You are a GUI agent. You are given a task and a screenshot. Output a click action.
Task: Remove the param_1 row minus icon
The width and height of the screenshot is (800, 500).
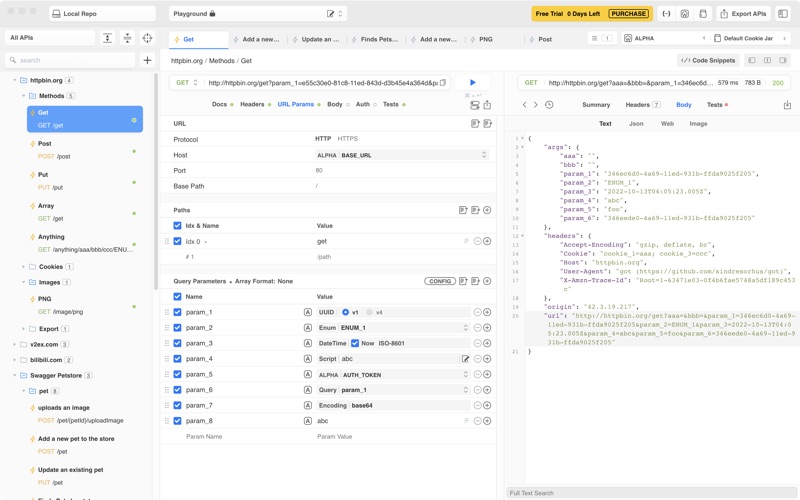pos(478,312)
